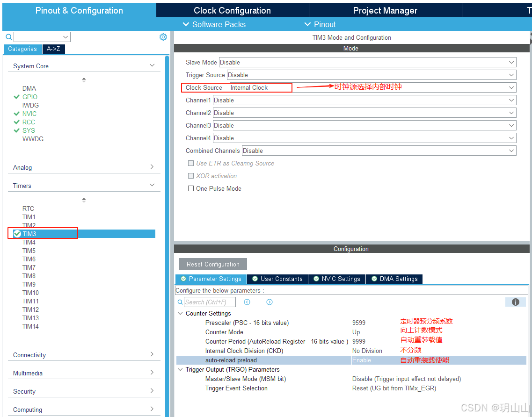Click the sort arrows under Timers
532x417 pixels.
84,200
